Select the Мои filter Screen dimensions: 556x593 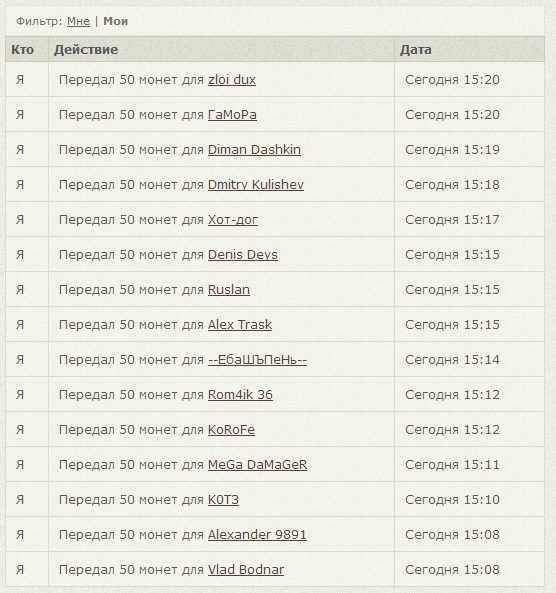click(116, 21)
